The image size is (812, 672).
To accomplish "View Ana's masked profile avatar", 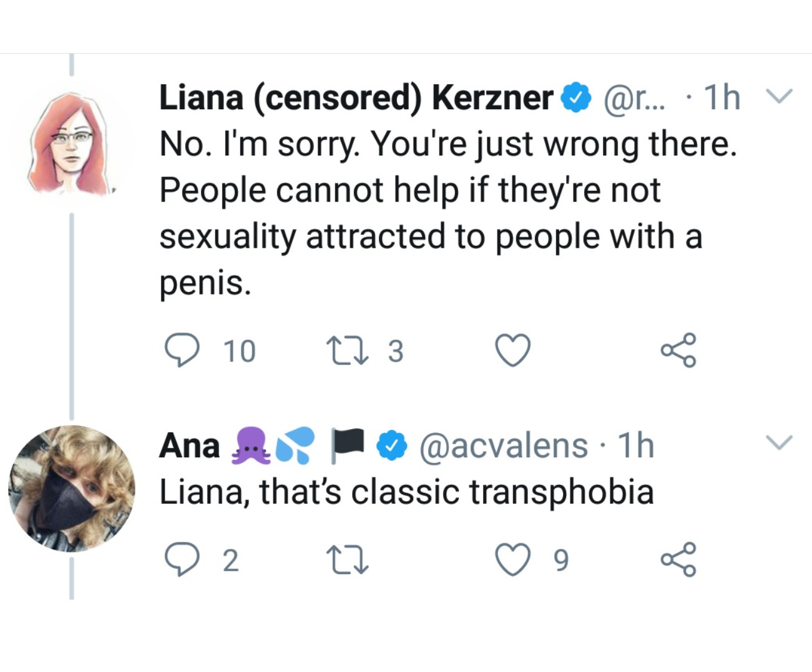I will click(x=71, y=489).
